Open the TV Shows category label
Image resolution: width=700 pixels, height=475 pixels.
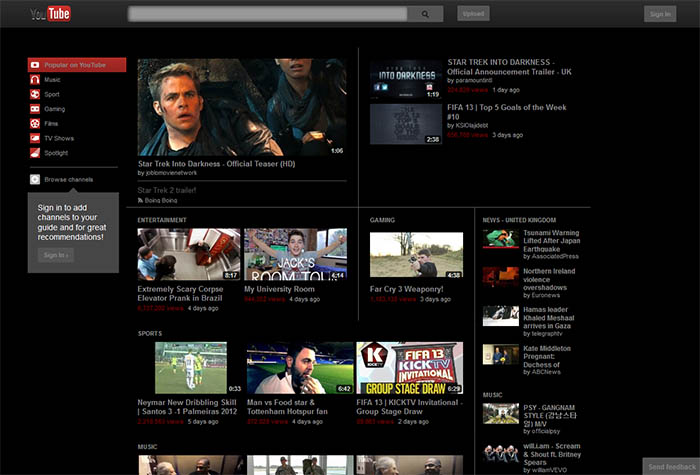click(59, 138)
